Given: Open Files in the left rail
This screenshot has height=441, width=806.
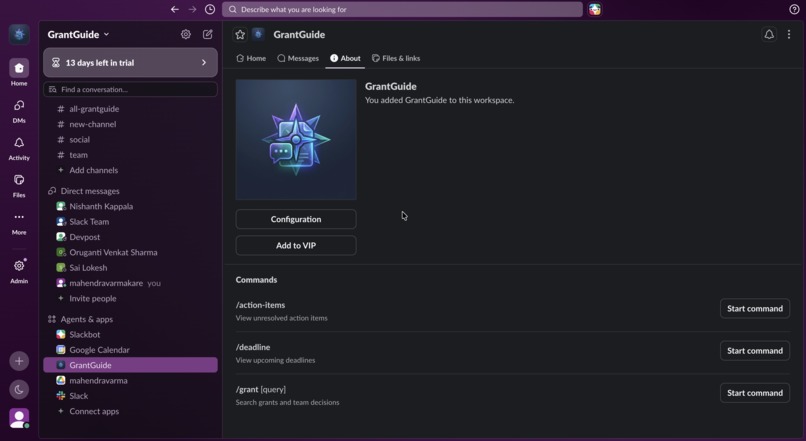Looking at the screenshot, I should coord(19,185).
